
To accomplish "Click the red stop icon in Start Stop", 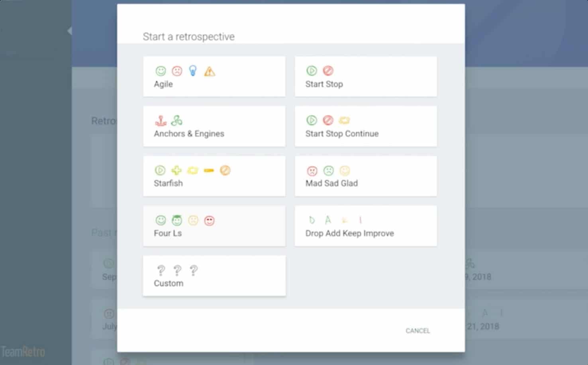I will tap(328, 71).
